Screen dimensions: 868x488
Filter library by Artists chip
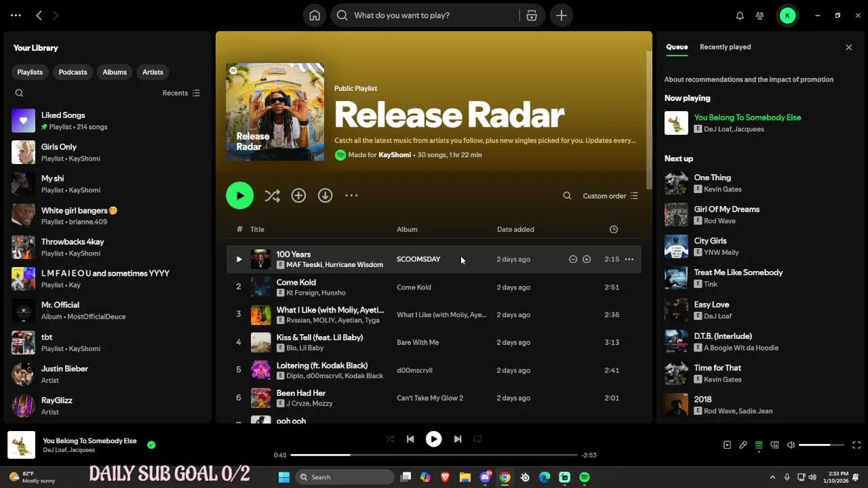[153, 72]
